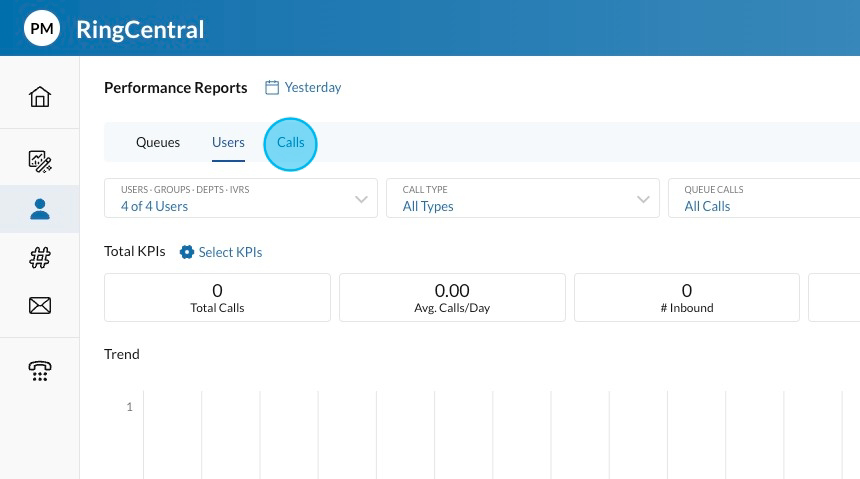Switch to the Calls tab

(291, 142)
